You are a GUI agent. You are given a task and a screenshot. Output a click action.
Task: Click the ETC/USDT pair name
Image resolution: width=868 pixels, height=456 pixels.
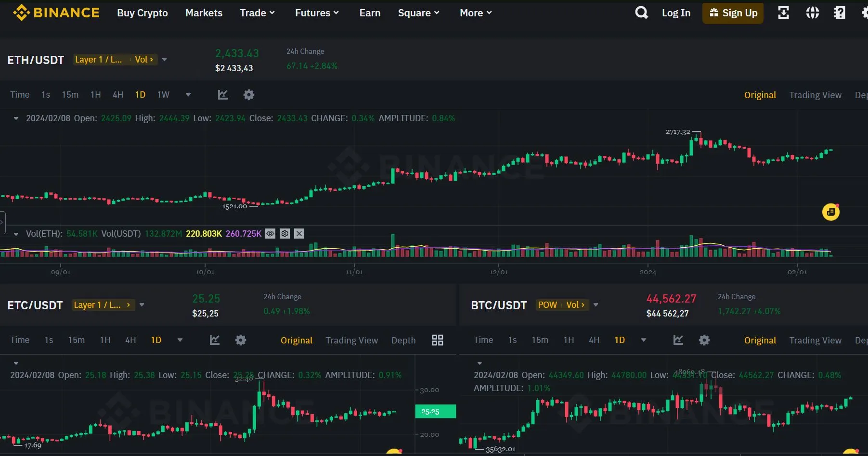[x=35, y=305]
